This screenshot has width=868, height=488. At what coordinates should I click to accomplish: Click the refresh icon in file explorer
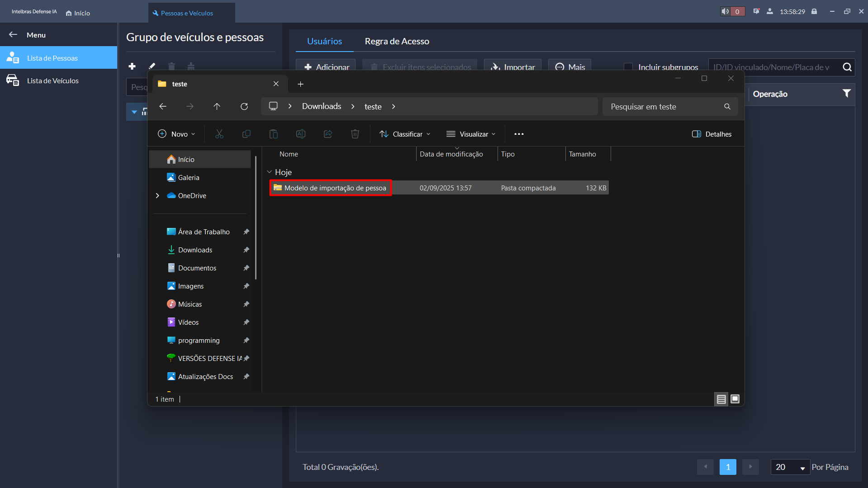pos(244,106)
